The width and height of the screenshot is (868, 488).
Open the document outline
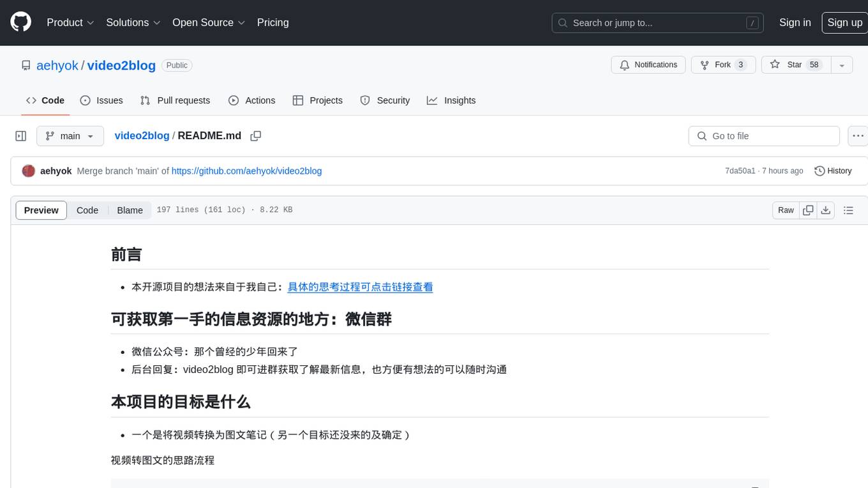(848, 210)
